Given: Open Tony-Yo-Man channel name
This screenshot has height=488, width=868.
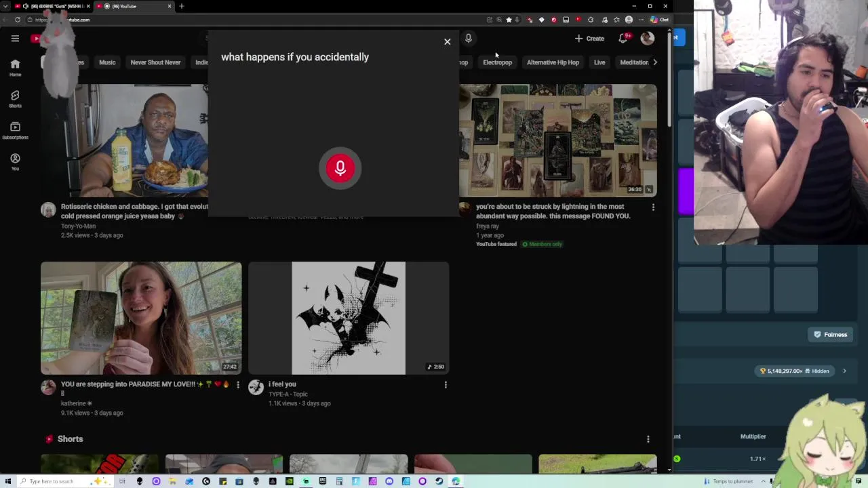Looking at the screenshot, I should point(78,226).
